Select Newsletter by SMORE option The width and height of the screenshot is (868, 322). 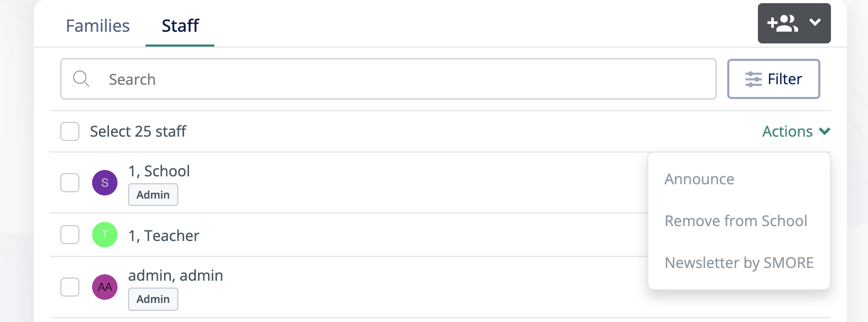pos(739,262)
